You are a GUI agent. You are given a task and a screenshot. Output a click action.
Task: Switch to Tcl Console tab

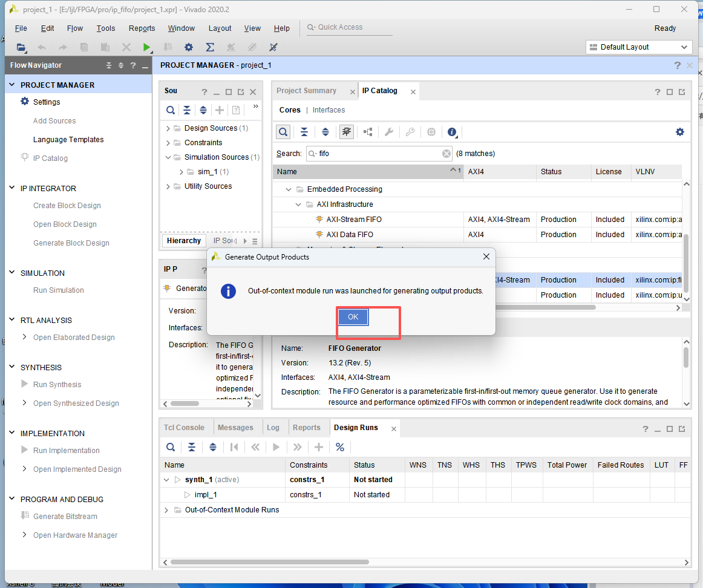click(x=184, y=428)
